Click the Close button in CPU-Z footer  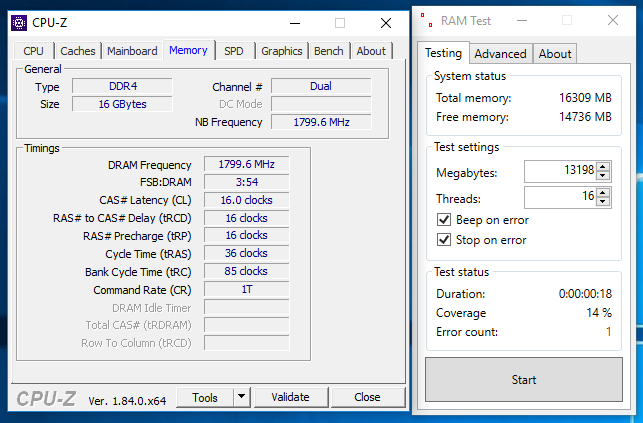367,397
